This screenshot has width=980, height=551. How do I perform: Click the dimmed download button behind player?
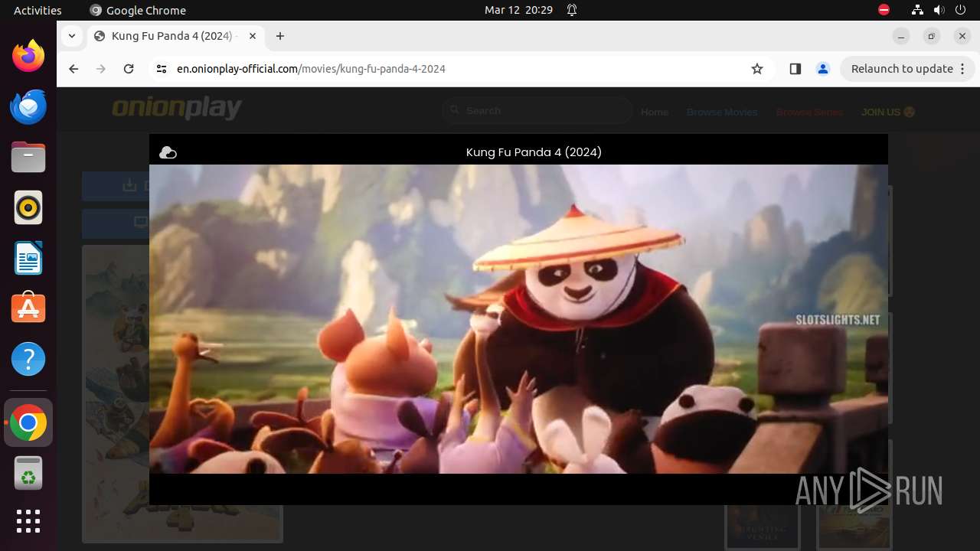116,185
